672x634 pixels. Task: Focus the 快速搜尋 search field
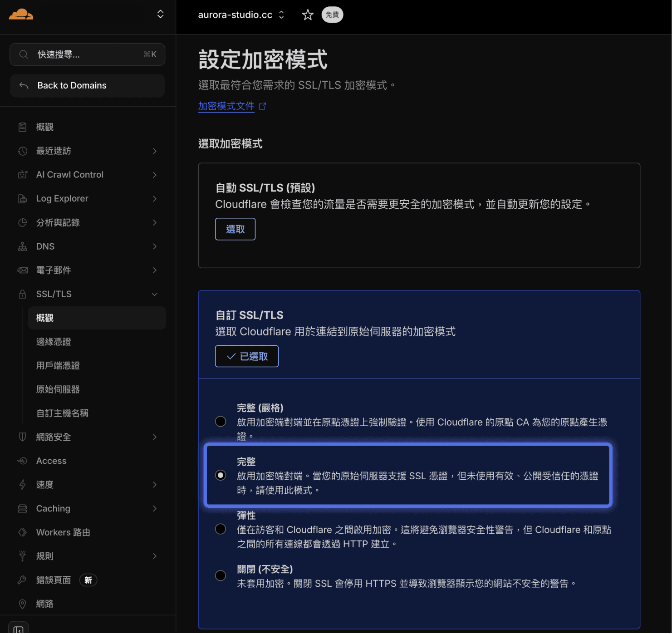(x=87, y=54)
